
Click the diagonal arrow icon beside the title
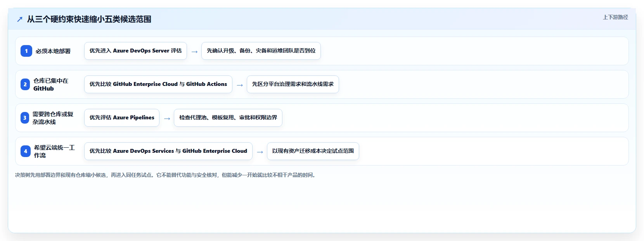[20, 19]
